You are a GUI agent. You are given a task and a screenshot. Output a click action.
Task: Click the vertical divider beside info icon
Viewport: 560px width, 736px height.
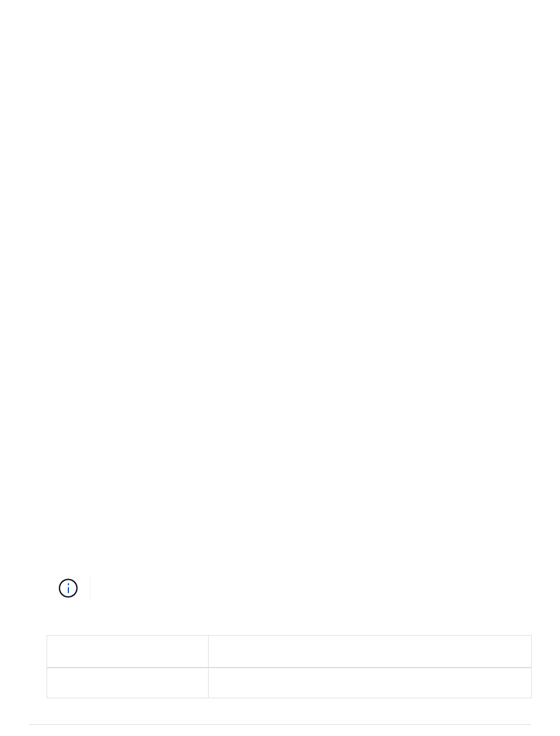click(90, 588)
